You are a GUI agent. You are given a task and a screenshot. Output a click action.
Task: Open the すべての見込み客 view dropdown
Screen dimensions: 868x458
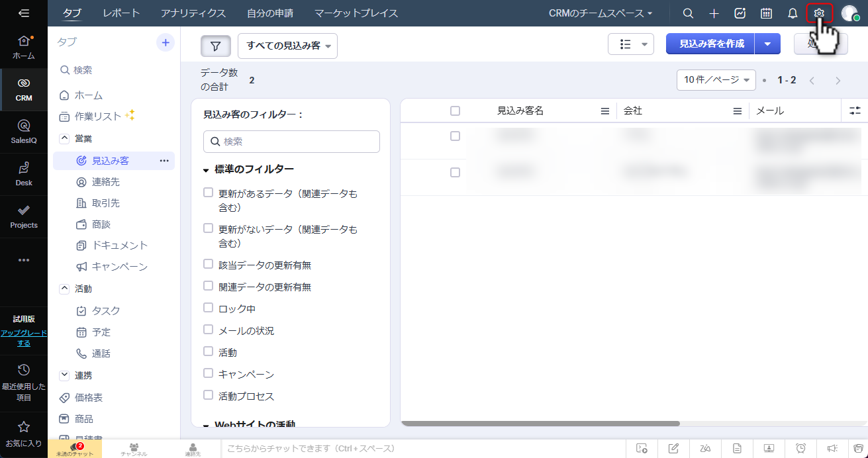(287, 46)
